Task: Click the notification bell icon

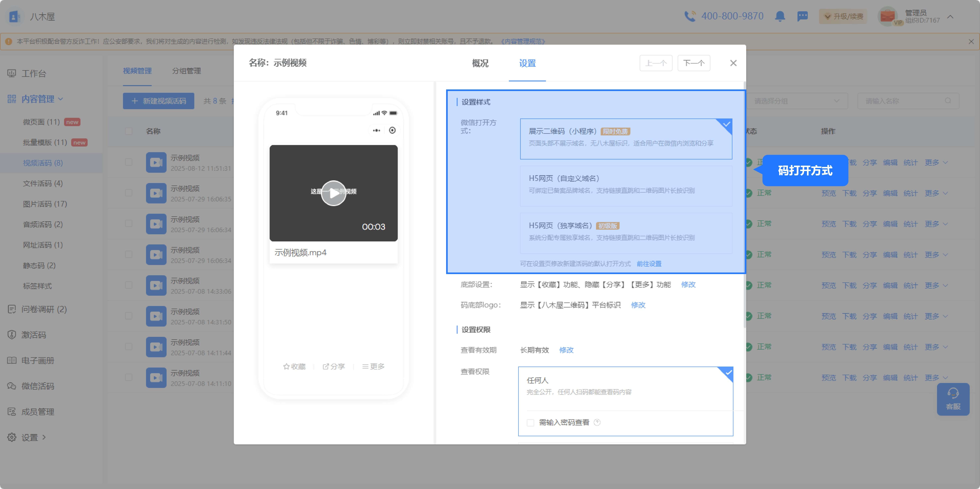Action: (780, 16)
